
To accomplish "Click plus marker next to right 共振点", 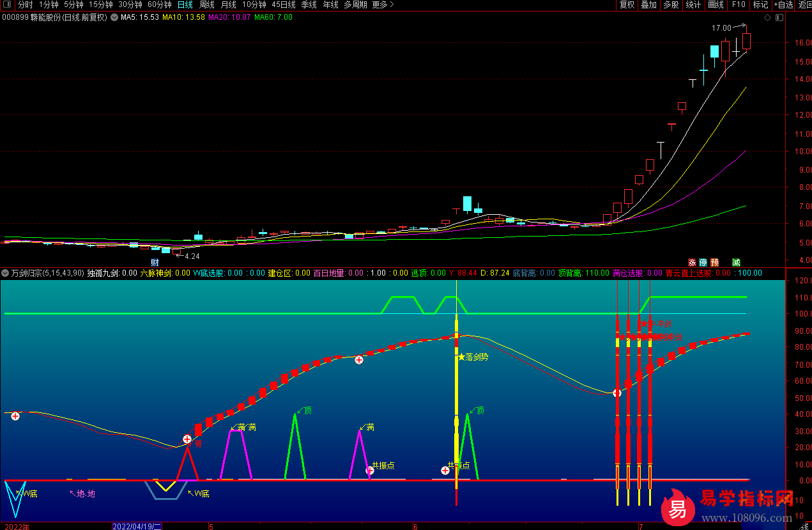I will (445, 471).
